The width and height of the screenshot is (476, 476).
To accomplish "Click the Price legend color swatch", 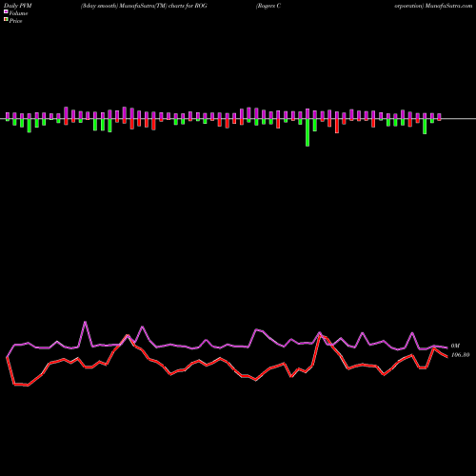I will [6, 20].
